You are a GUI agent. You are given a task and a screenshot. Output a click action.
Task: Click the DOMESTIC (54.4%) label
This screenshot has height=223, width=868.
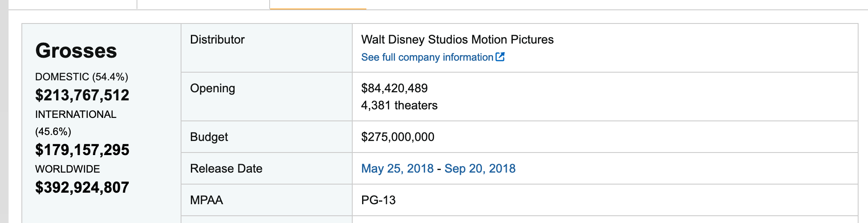[82, 77]
